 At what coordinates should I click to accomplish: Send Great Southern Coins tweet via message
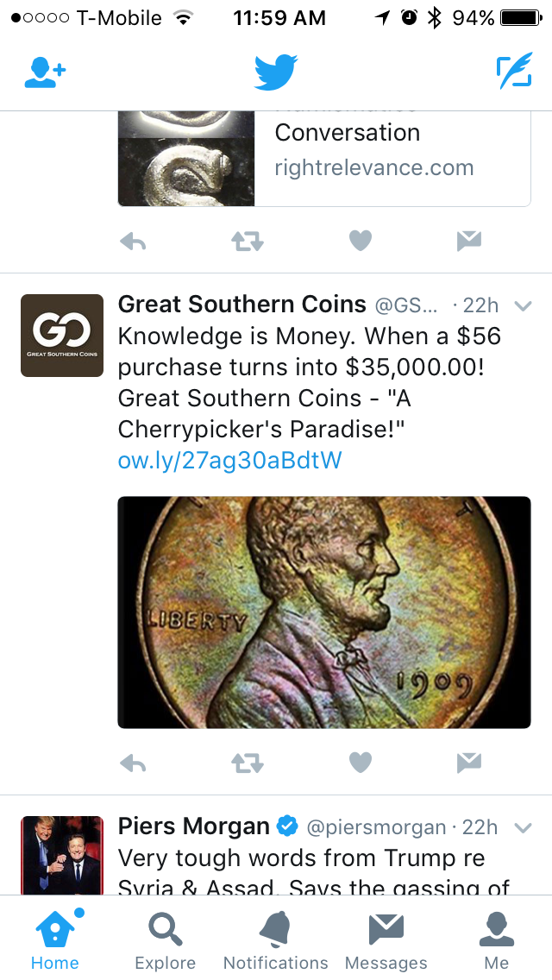(469, 763)
